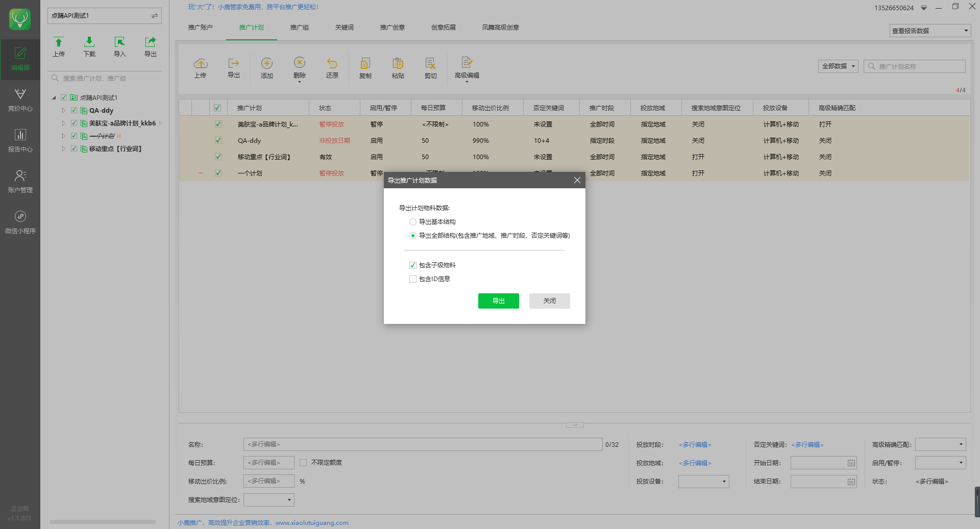Screen dimensions: 980x529
Task: Open 启用/暂停 dropdown in bottom panel
Action: (941, 463)
